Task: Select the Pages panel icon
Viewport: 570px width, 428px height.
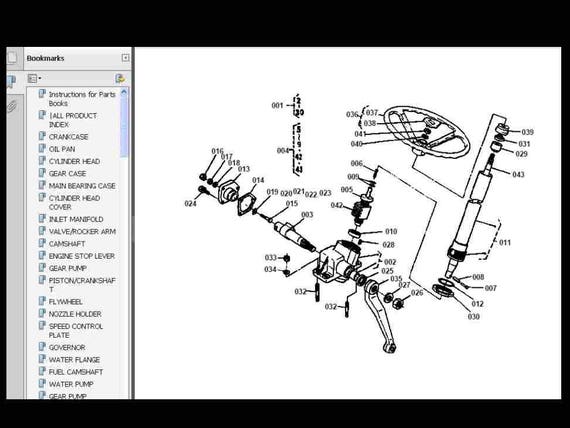Action: pos(12,57)
